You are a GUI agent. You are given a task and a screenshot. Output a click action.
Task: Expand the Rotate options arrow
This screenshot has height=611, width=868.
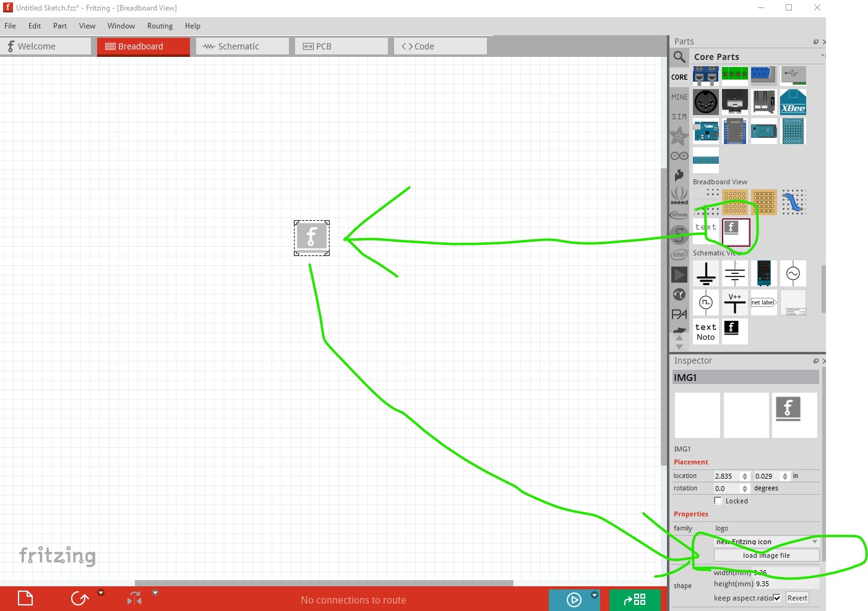(101, 593)
